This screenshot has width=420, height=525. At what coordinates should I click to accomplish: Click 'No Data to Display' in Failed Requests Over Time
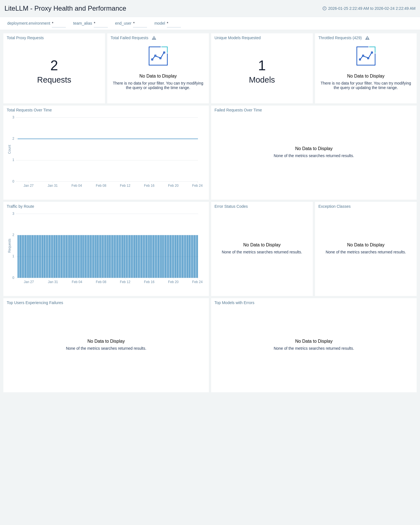click(x=314, y=148)
